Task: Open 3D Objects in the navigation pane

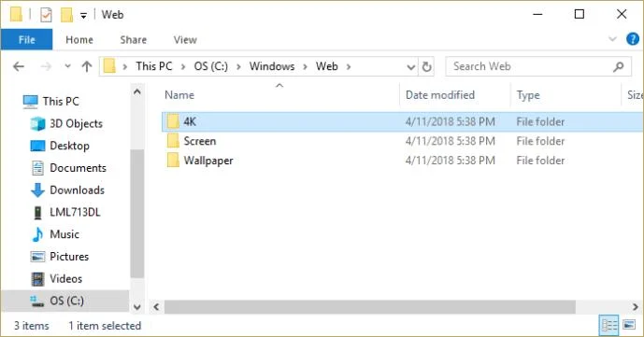Action: pyautogui.click(x=76, y=123)
